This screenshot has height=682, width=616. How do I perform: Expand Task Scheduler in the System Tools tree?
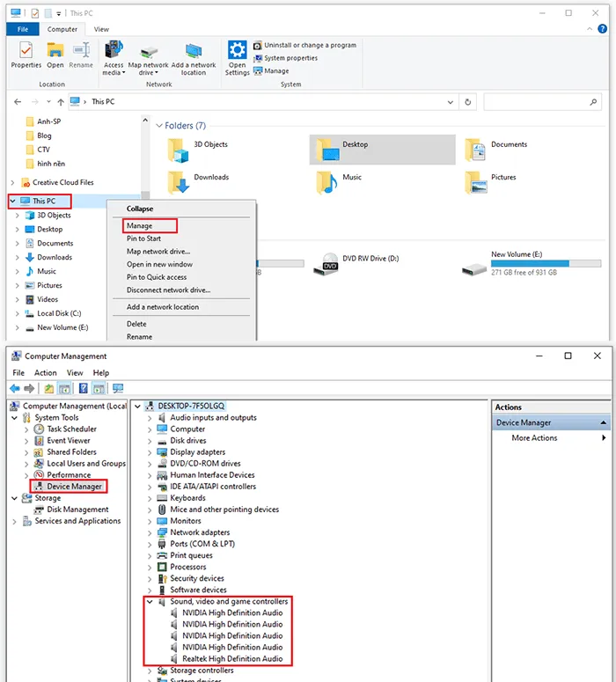[x=26, y=429]
